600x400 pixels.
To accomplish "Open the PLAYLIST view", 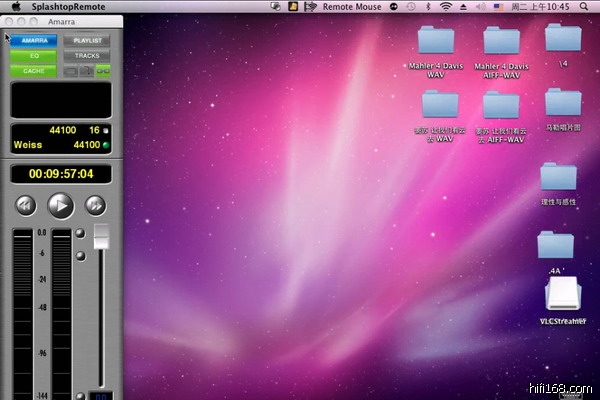I will tap(88, 41).
